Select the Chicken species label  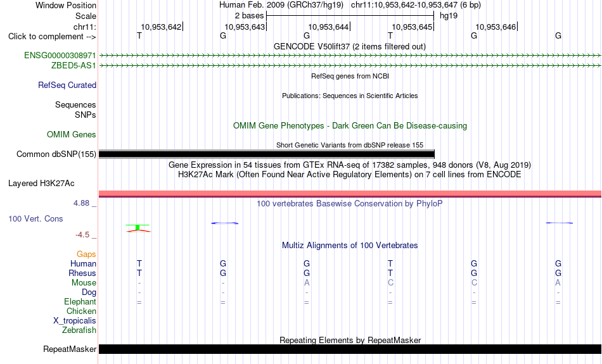tap(81, 311)
